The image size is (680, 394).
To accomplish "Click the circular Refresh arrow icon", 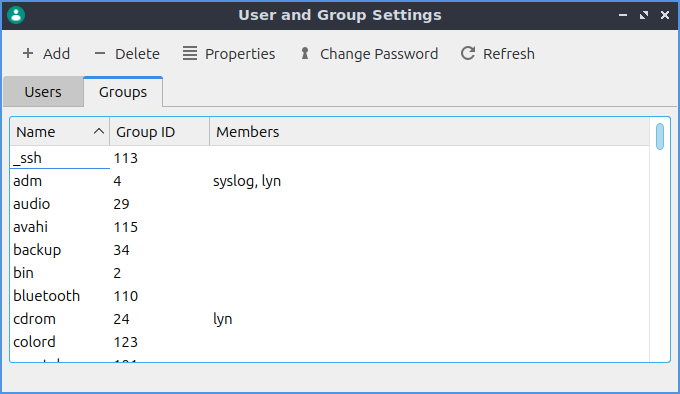I will 468,53.
